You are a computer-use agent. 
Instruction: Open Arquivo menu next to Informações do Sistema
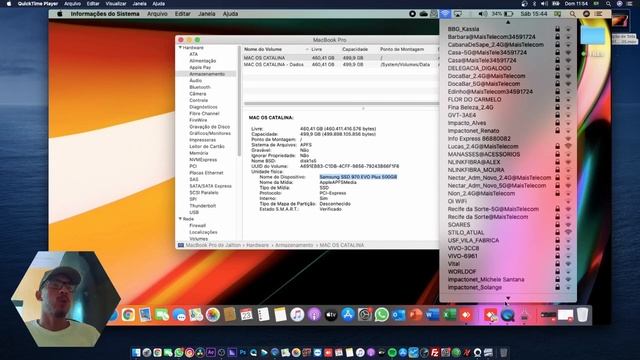157,14
